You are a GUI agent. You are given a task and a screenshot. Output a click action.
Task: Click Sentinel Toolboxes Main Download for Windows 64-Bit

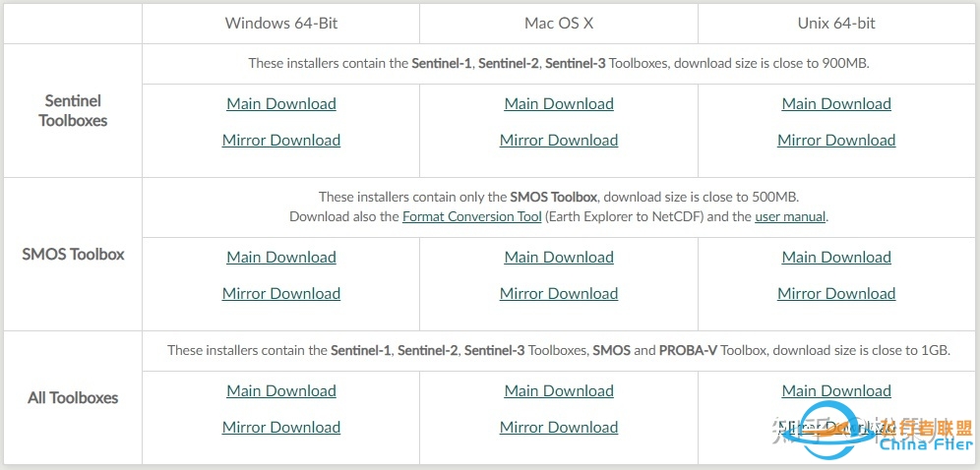(281, 104)
